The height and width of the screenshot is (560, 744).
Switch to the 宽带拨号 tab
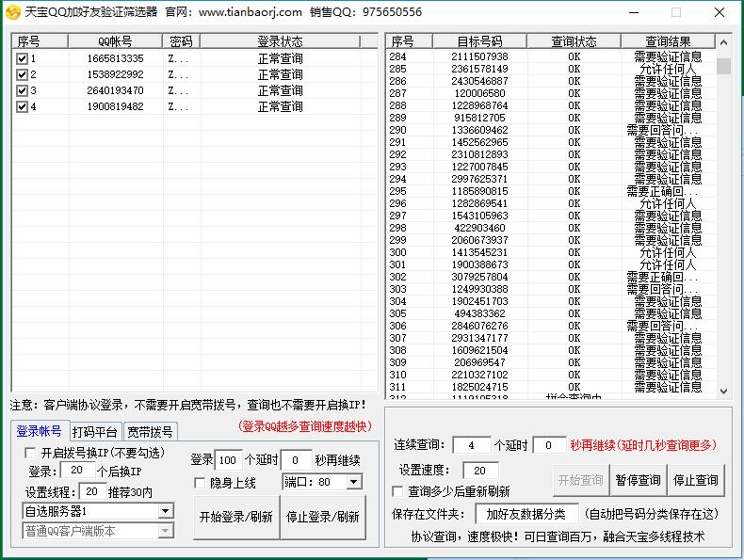(150, 432)
